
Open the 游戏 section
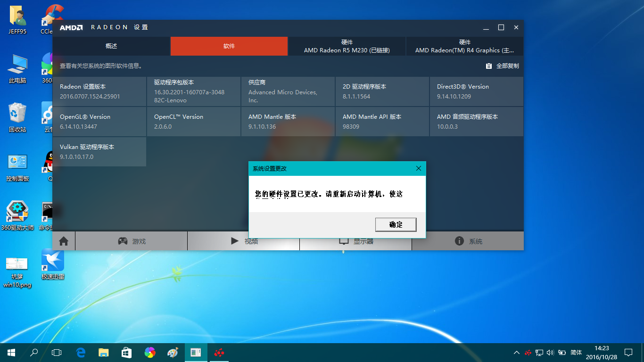click(x=132, y=241)
